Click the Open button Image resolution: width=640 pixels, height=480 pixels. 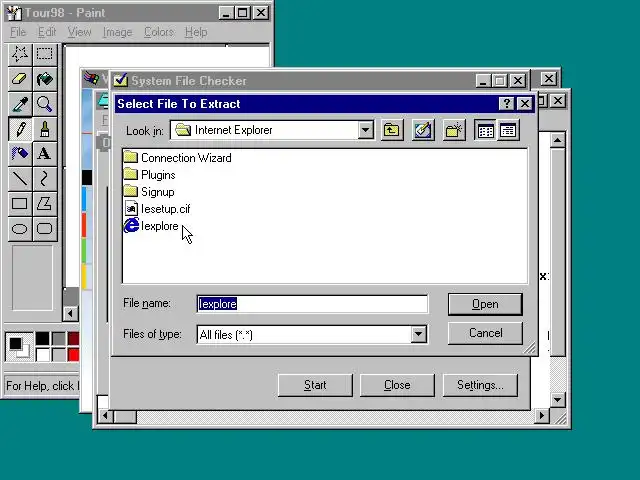click(x=485, y=304)
